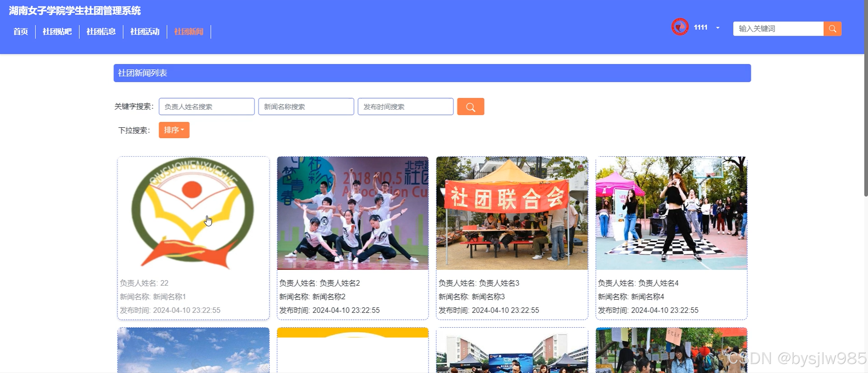Click the 新闻名称4 card's 发布时间 line
Viewport: 868px width, 373px height.
click(648, 310)
